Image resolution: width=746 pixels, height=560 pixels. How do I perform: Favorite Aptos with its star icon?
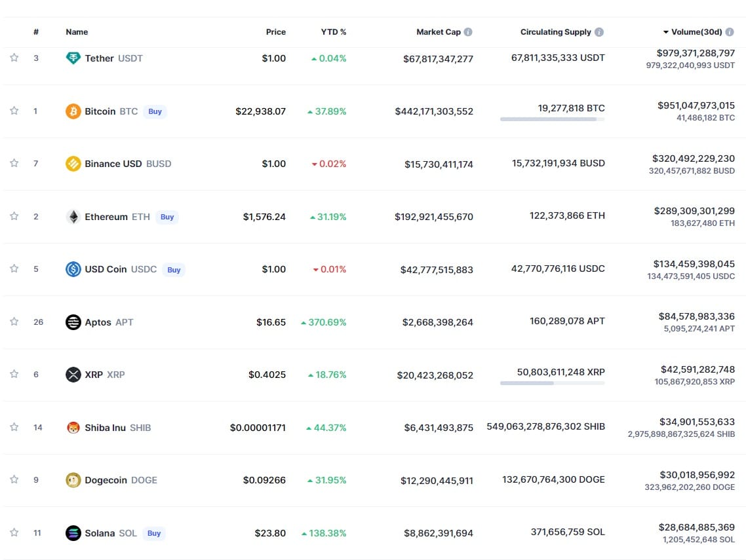pyautogui.click(x=14, y=322)
